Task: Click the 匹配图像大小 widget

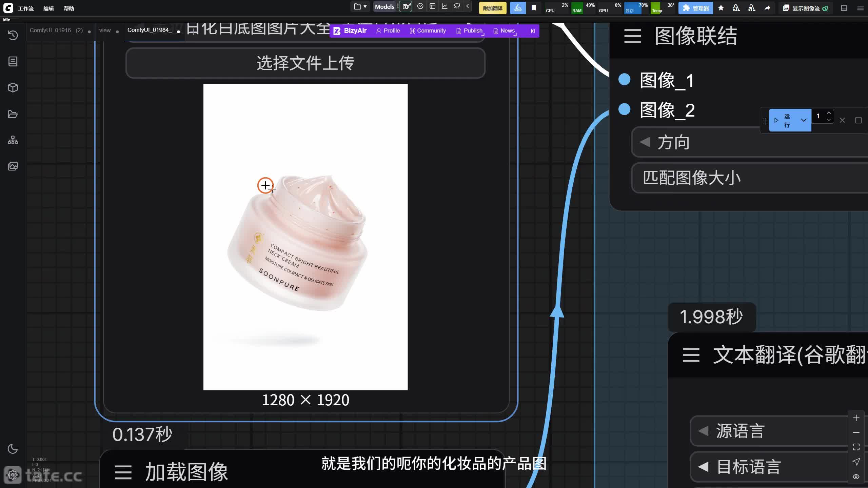Action: point(750,178)
